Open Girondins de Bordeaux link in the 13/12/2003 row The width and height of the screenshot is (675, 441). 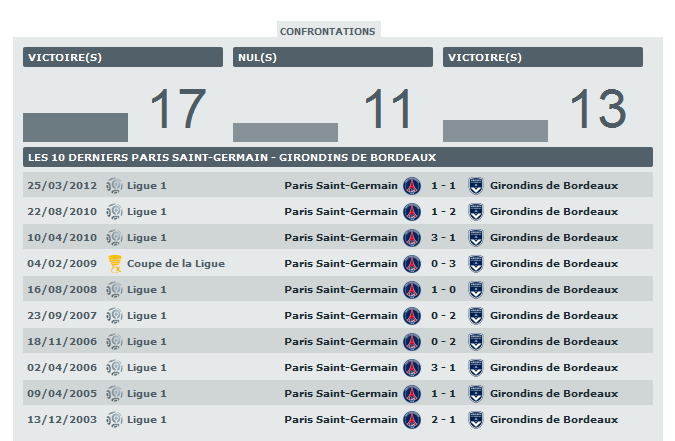(554, 419)
